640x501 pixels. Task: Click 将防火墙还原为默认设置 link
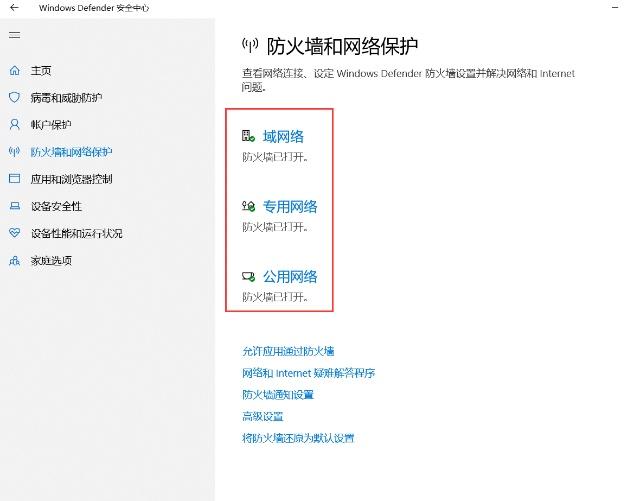coord(298,438)
